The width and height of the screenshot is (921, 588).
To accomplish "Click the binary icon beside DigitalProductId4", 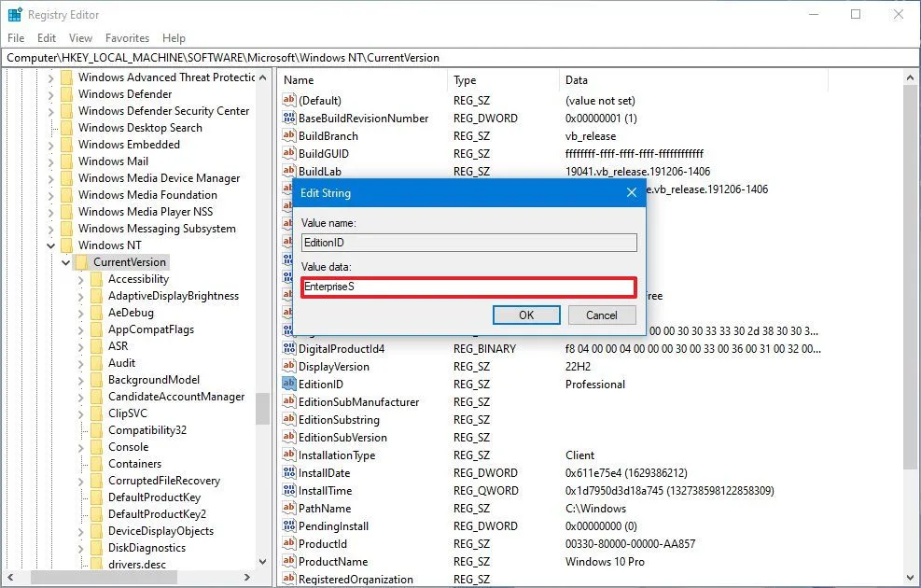I will (288, 348).
